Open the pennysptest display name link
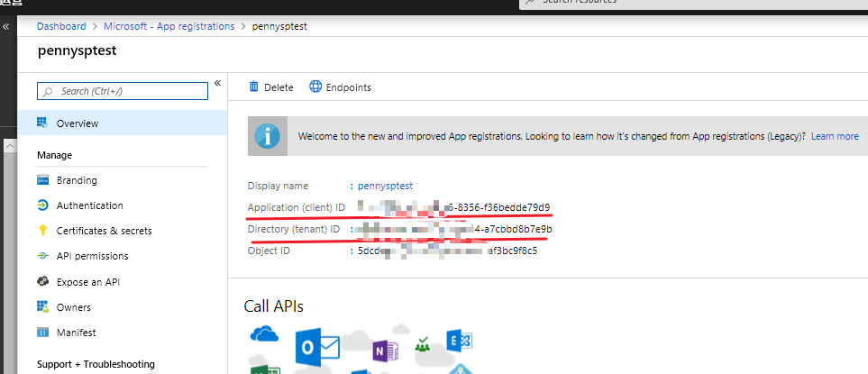 pos(385,186)
